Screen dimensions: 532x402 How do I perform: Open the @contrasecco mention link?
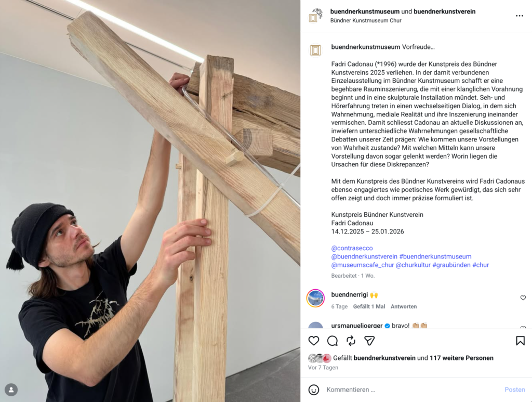click(x=352, y=248)
